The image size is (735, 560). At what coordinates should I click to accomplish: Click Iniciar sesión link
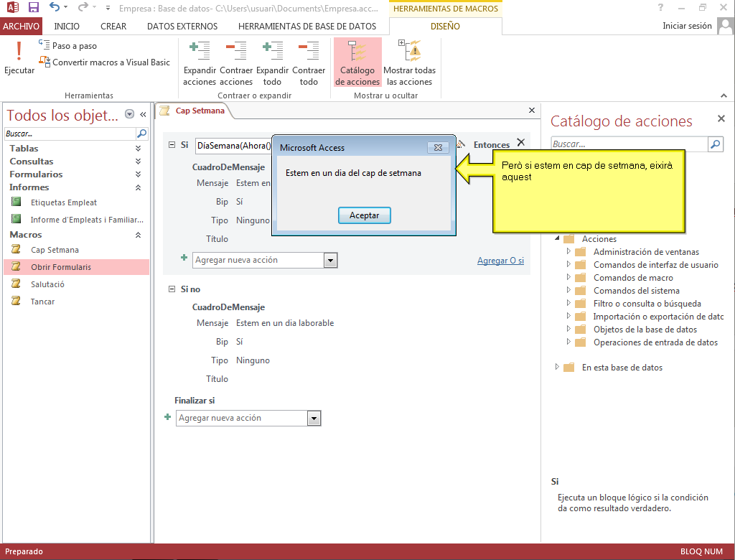click(x=687, y=26)
